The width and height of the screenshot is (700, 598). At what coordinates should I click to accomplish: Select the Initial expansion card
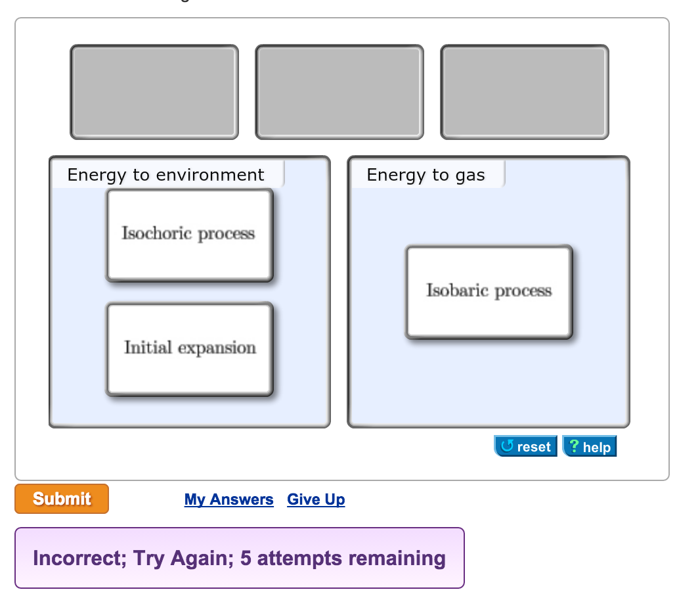pos(189,348)
